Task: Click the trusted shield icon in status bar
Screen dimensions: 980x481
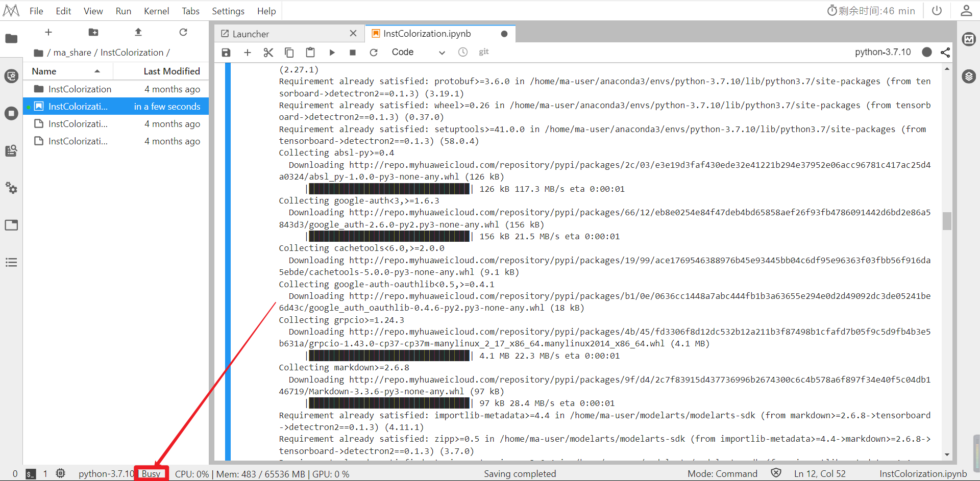Action: pyautogui.click(x=776, y=473)
